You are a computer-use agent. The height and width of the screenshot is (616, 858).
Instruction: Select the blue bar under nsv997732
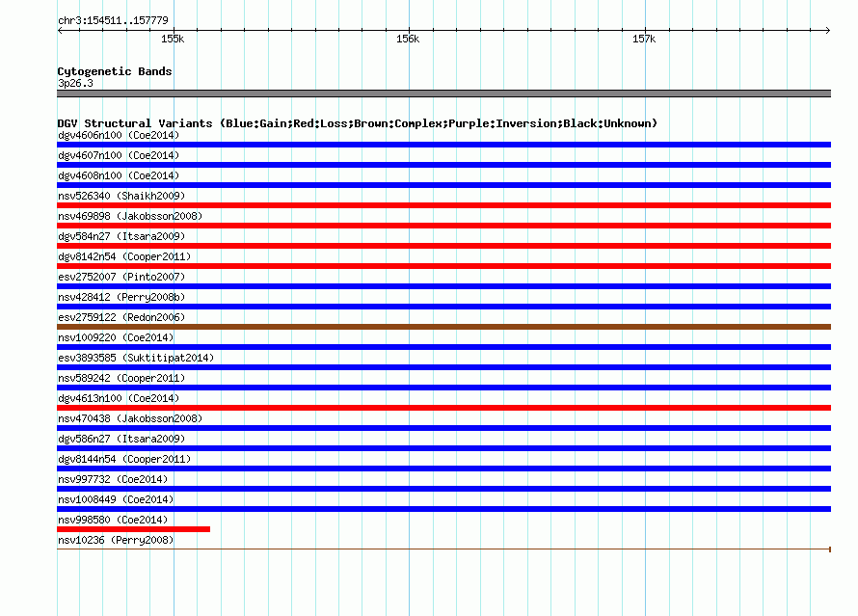[443, 489]
